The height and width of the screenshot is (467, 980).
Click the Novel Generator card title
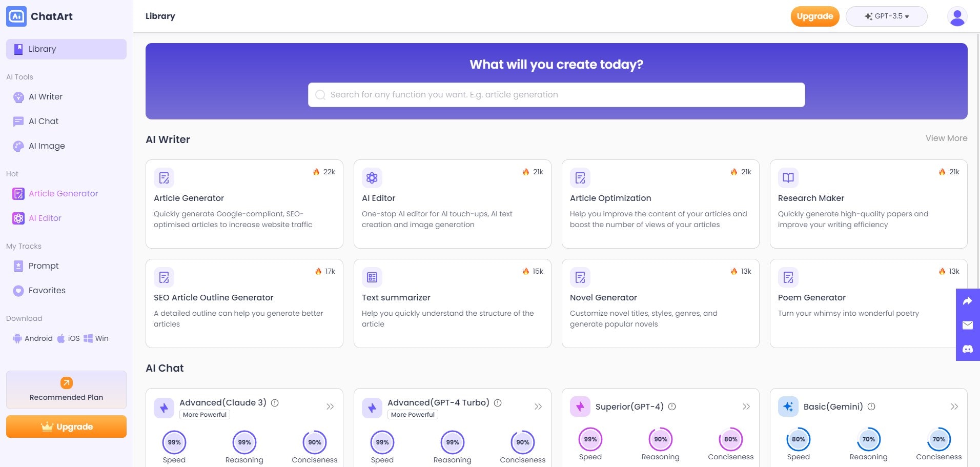pos(603,298)
